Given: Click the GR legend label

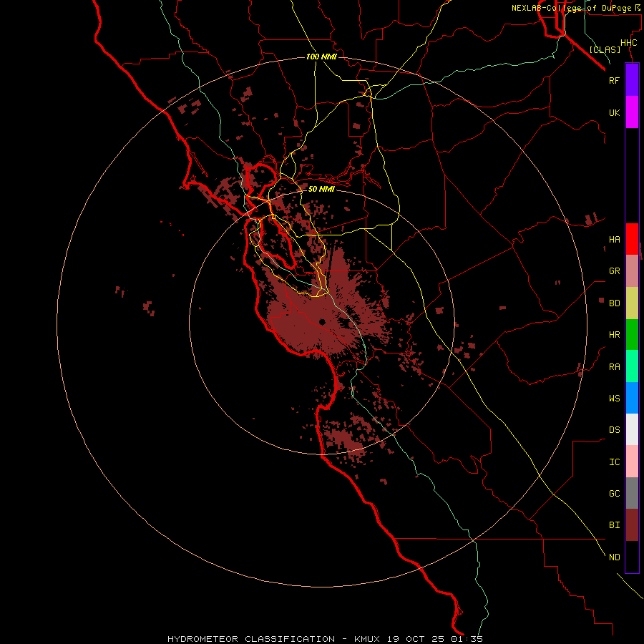Looking at the screenshot, I should [614, 271].
